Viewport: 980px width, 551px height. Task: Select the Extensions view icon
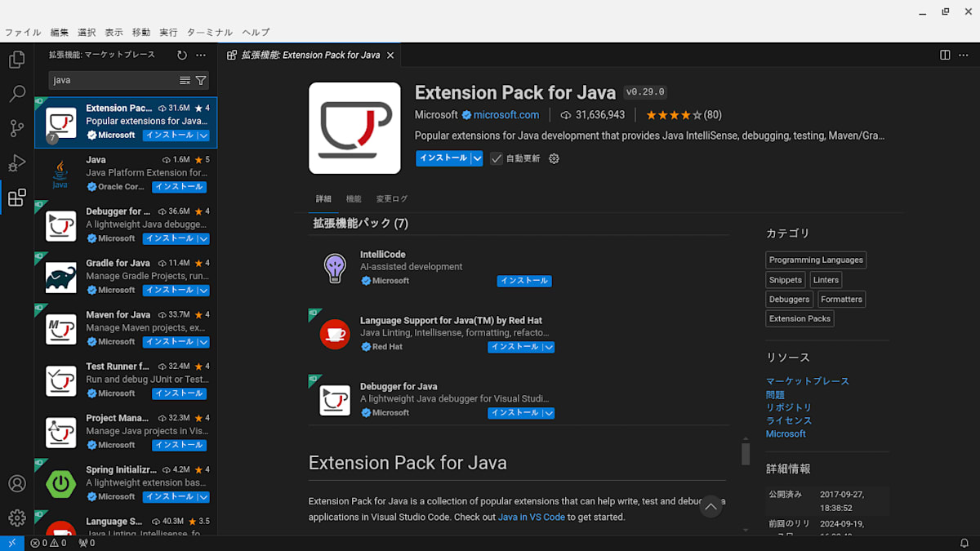click(x=16, y=198)
